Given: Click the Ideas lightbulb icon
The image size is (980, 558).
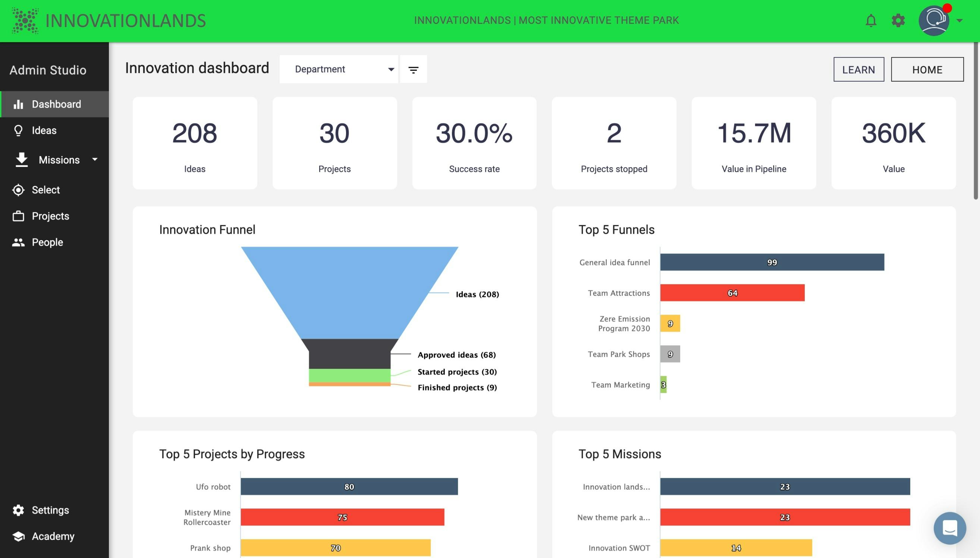Looking at the screenshot, I should [18, 130].
